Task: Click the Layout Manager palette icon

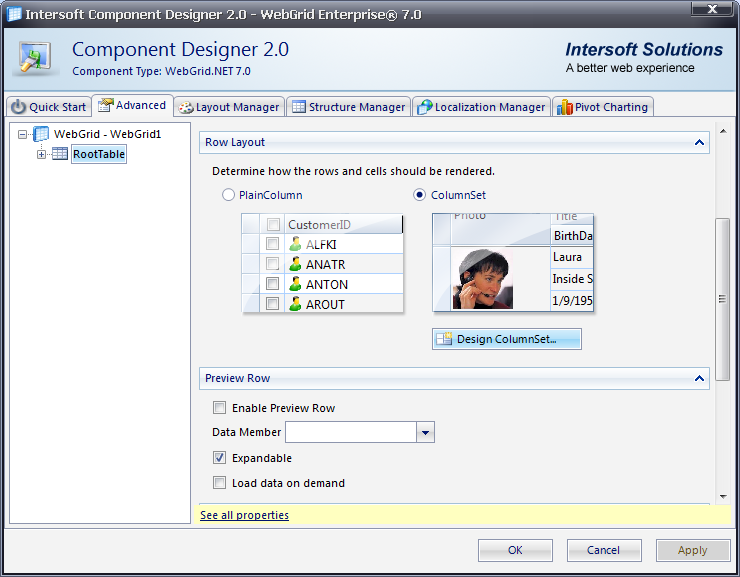Action: (185, 107)
